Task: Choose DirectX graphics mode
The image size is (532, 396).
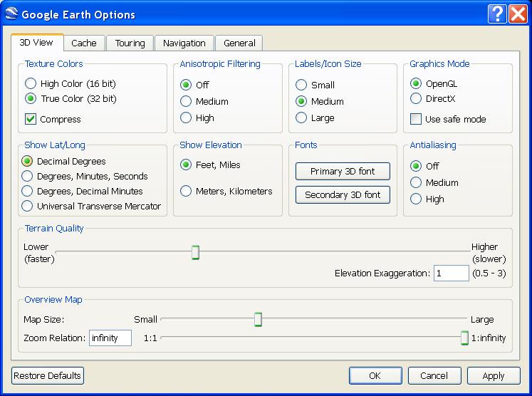Action: (416, 99)
